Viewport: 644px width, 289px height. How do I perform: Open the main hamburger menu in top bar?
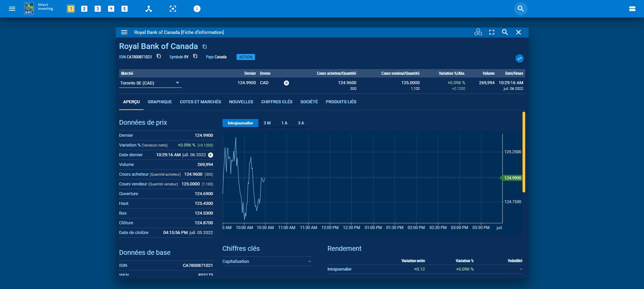pyautogui.click(x=12, y=9)
